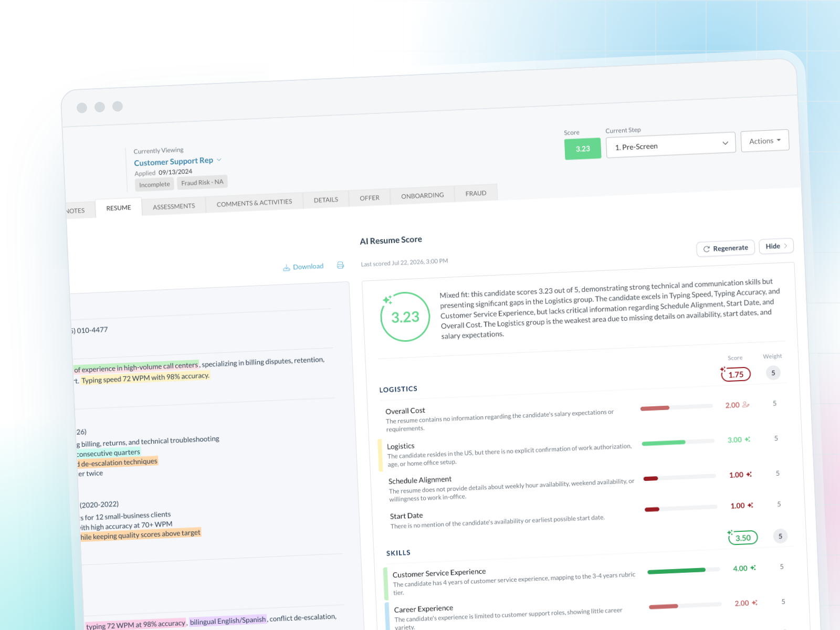Click sparkle icon beside Start Date 1.00
The image size is (840, 630).
coord(750,505)
